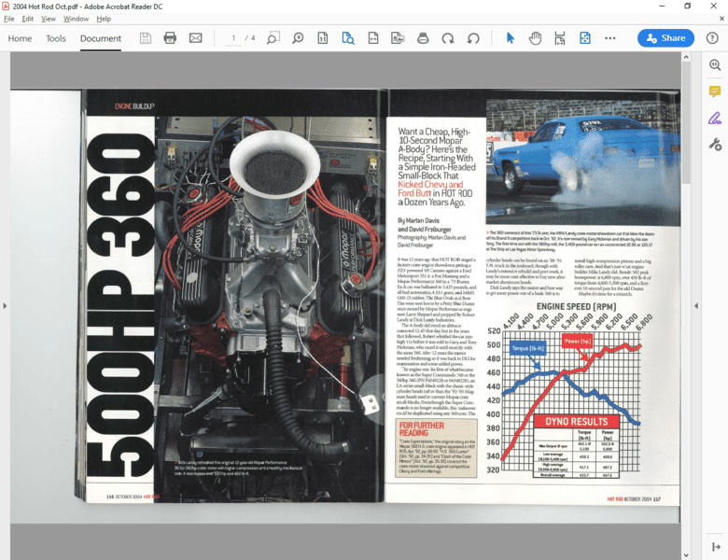The height and width of the screenshot is (560, 728).
Task: Open the purple Fill & Sign pen tool
Action: point(714,118)
